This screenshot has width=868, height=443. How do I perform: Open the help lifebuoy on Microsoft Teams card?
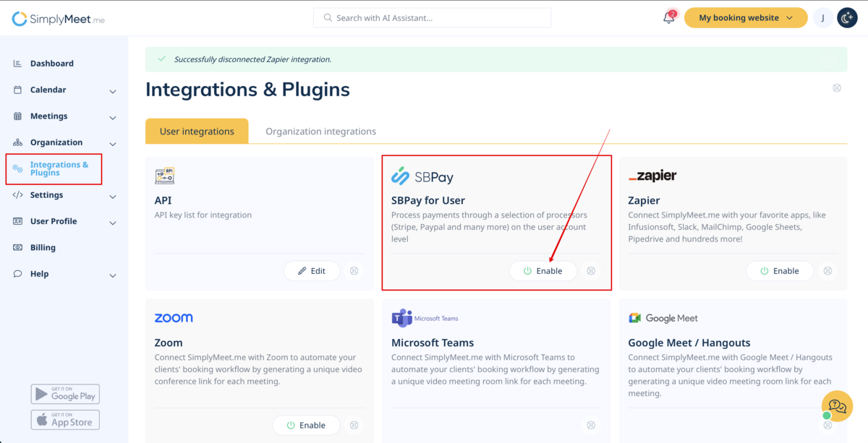click(591, 425)
